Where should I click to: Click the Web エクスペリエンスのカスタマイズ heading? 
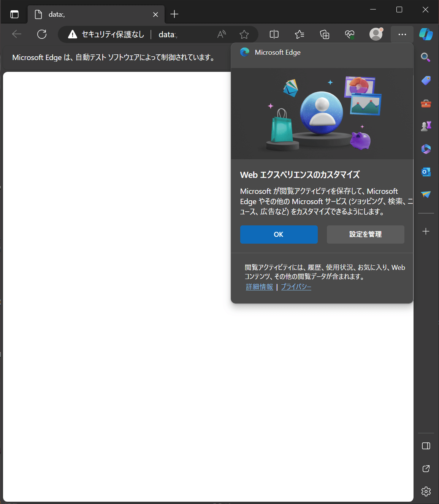click(300, 175)
